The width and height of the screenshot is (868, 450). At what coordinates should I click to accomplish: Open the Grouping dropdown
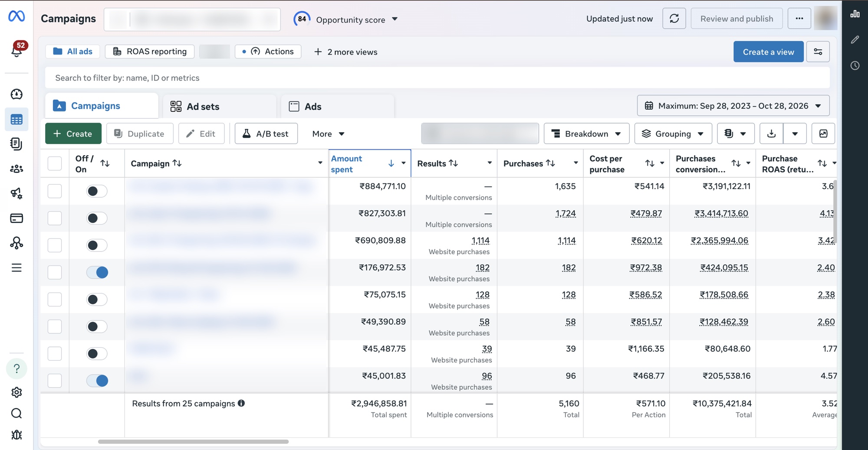click(673, 134)
